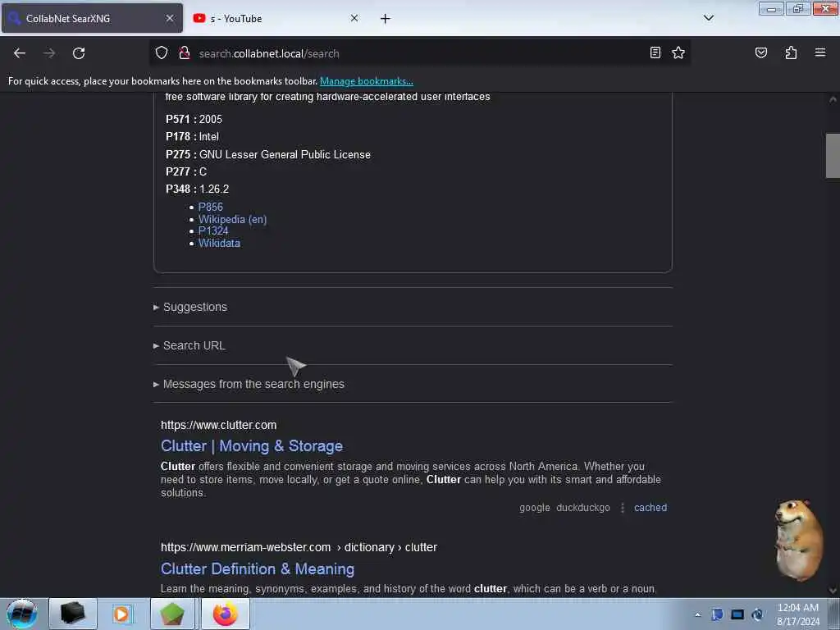Click the google engine label under clutter.com
Screen dimensions: 840x630
tap(535, 508)
